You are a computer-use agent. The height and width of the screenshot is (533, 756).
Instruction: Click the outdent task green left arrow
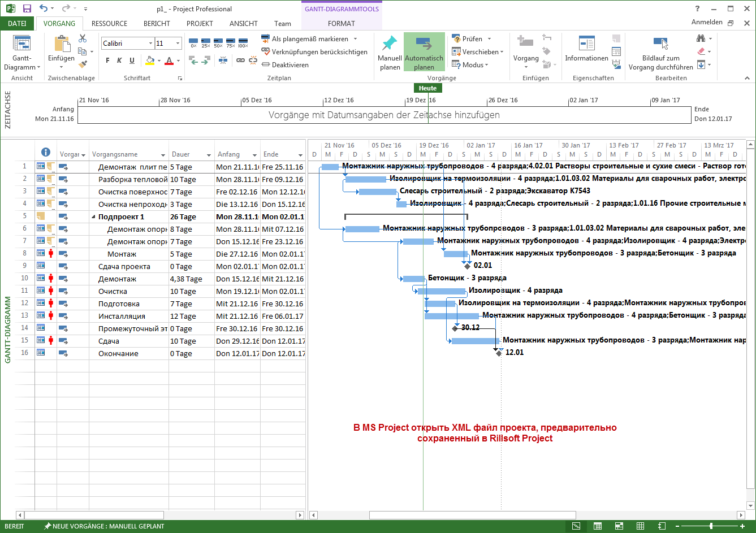pos(193,60)
